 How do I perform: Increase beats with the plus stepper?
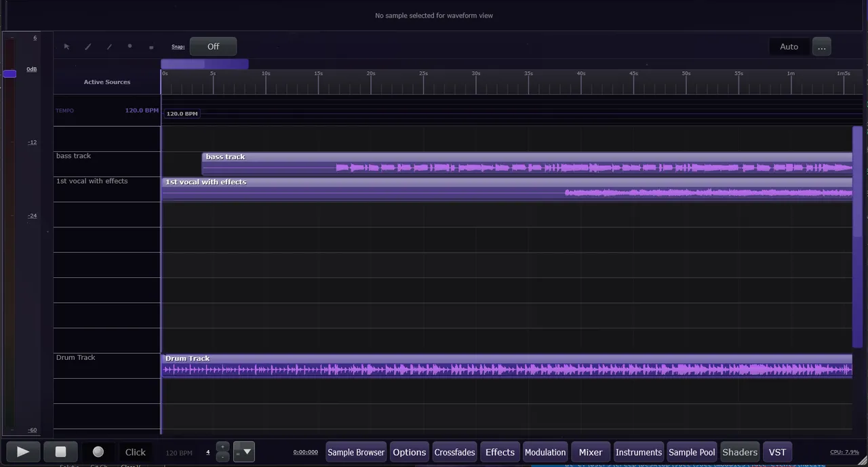pyautogui.click(x=222, y=447)
